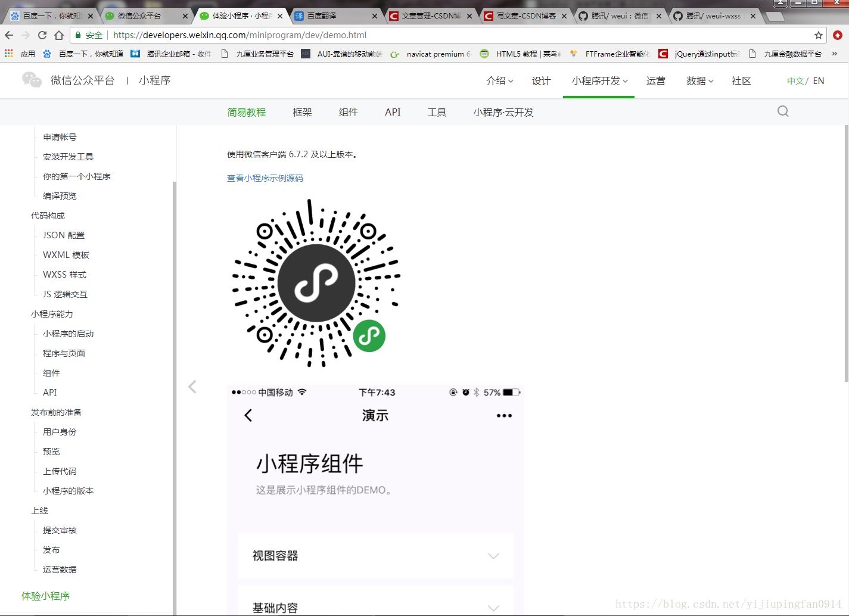Click the browser forward arrow
Screen dimensions: 849x616
click(26, 35)
